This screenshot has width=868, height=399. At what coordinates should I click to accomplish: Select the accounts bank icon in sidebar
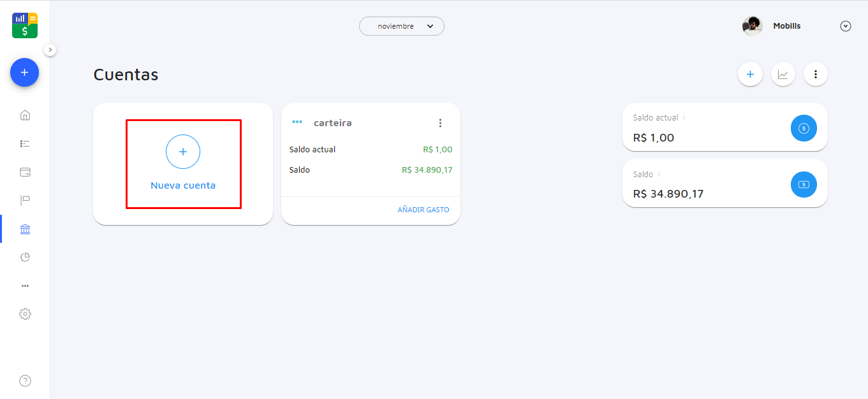tap(25, 229)
